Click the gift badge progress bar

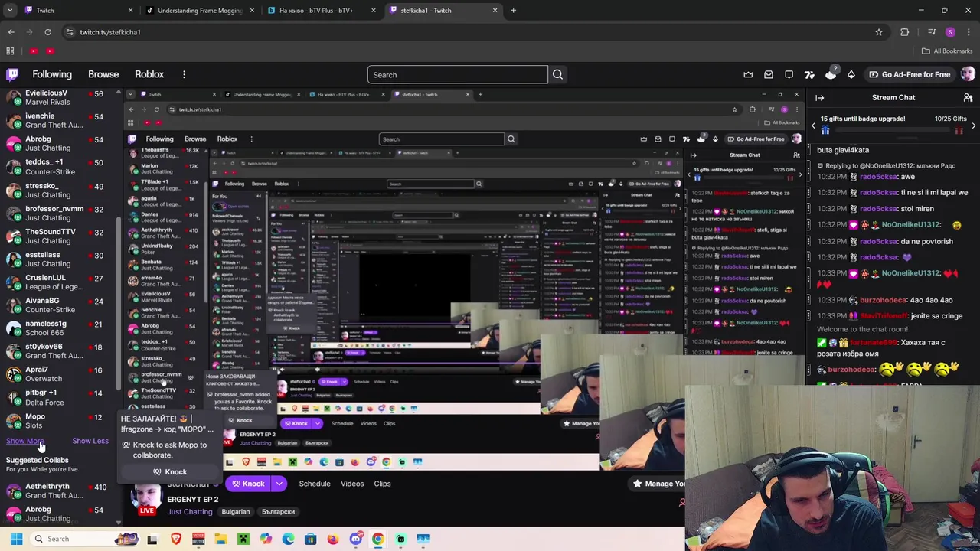coord(893,131)
